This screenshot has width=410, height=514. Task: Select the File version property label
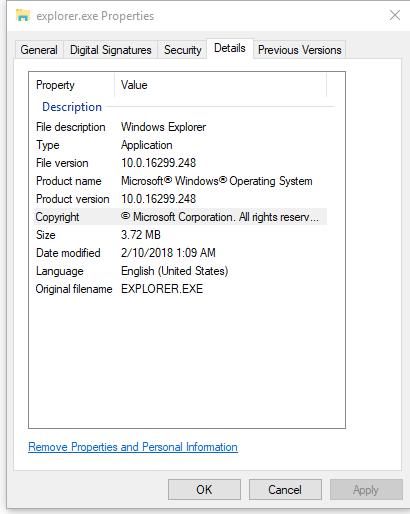pyautogui.click(x=62, y=163)
